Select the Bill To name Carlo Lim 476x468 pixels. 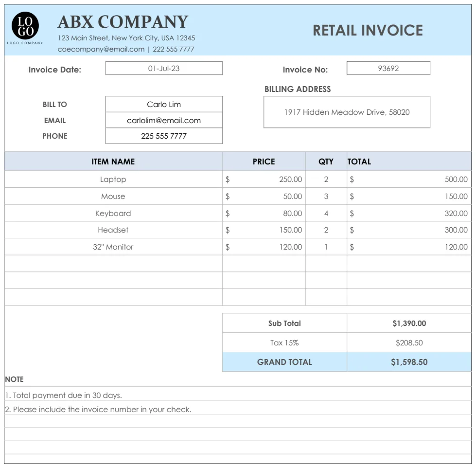pyautogui.click(x=164, y=104)
